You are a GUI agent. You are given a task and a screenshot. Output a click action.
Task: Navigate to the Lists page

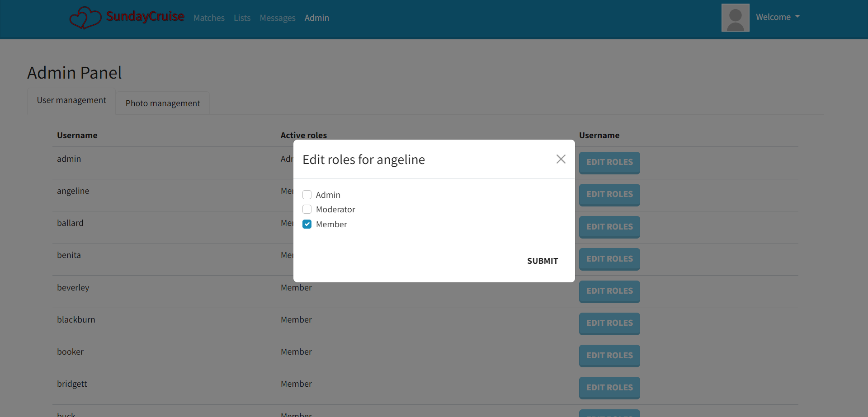(242, 18)
